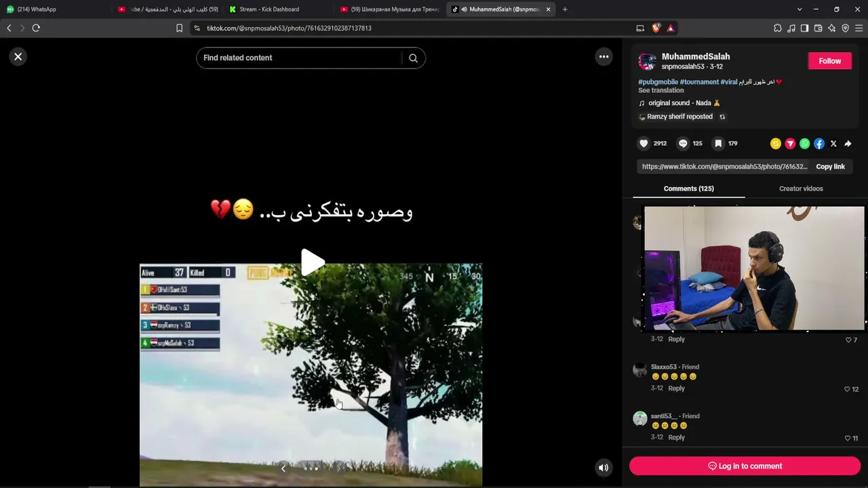Open more share options arrow
This screenshot has height=488, width=868.
click(848, 144)
